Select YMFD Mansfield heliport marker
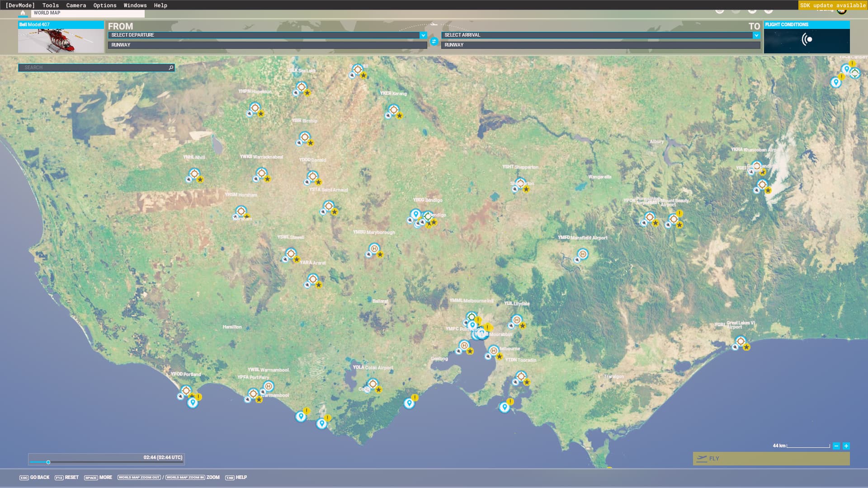The width and height of the screenshot is (868, 488). click(x=583, y=254)
